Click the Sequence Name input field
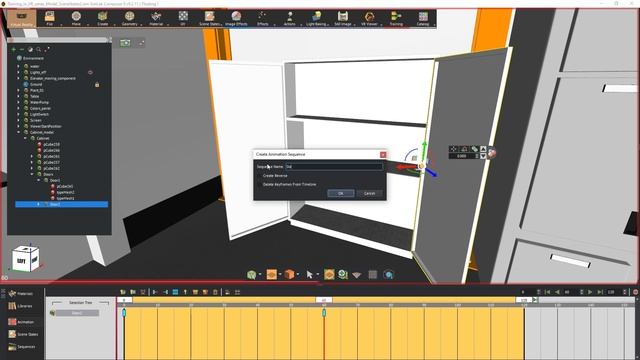Image resolution: width=640 pixels, height=360 pixels. point(334,167)
